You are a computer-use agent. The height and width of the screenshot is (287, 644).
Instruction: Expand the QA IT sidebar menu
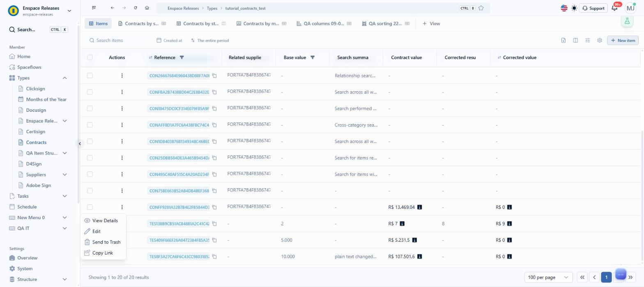(x=64, y=228)
